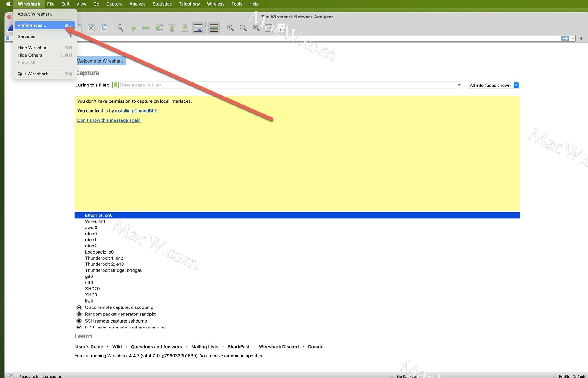Open SSH remote capture settings gear
588x378 pixels.
coord(79,321)
